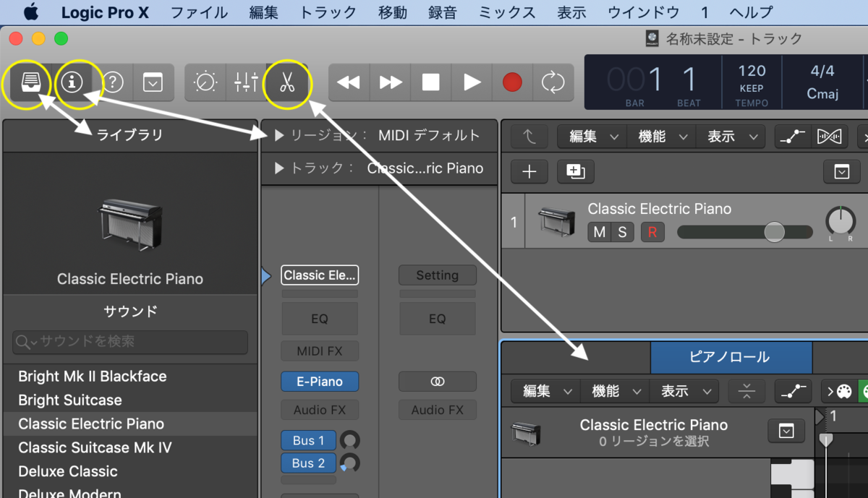Click the piano roll collapse mode button
868x498 pixels.
click(x=747, y=391)
